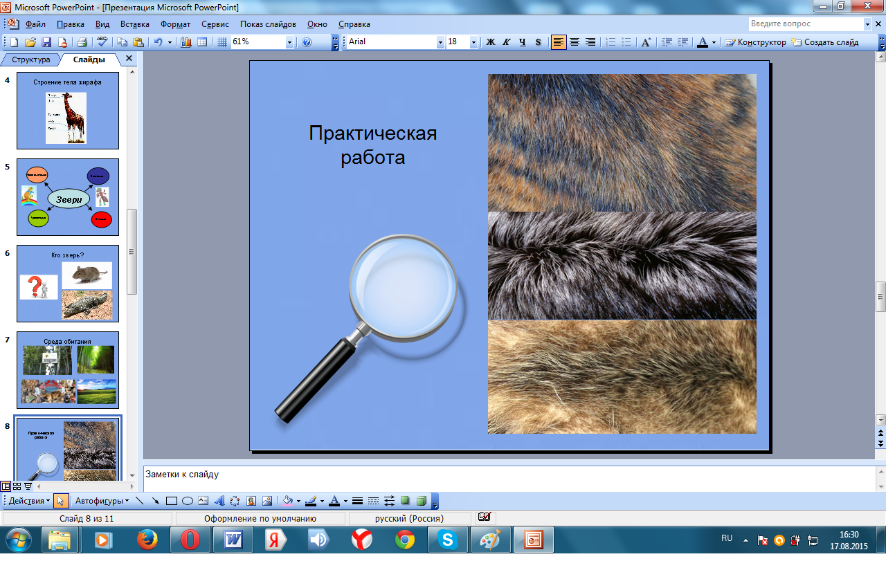Create a new blank presentation

click(15, 42)
